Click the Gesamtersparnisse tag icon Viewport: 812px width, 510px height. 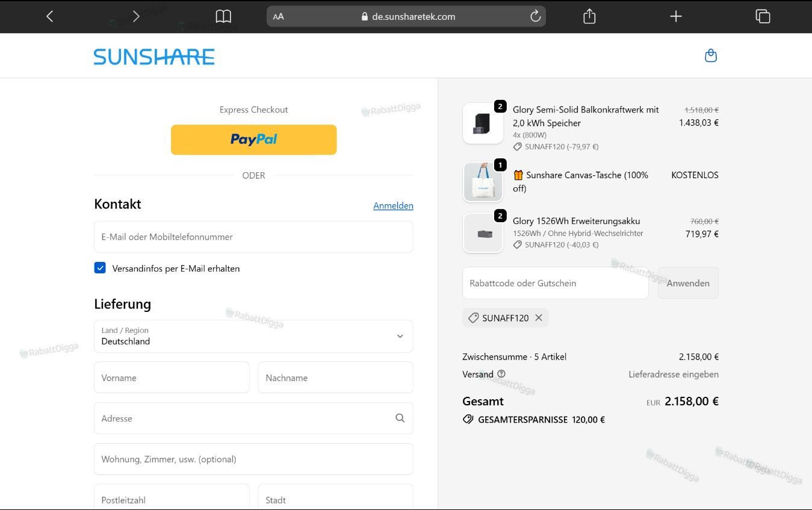point(468,420)
